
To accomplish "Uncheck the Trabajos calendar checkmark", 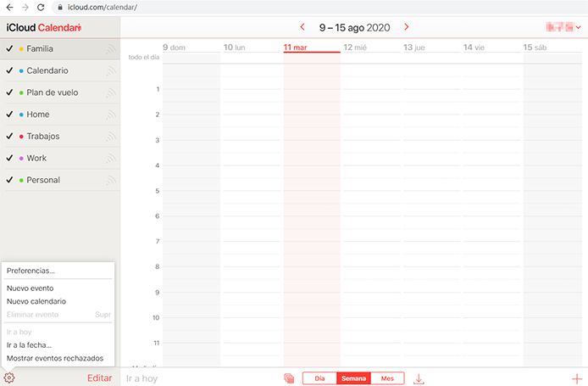I will point(10,136).
